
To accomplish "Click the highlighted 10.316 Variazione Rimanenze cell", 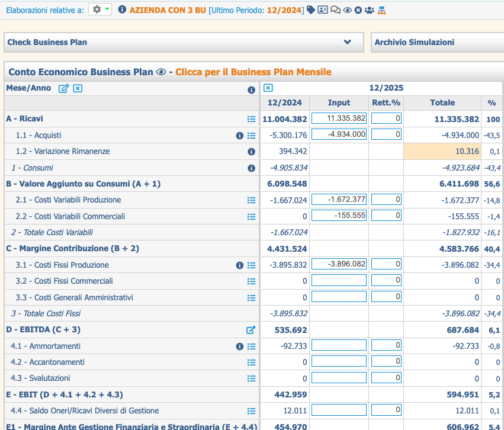I will click(442, 152).
